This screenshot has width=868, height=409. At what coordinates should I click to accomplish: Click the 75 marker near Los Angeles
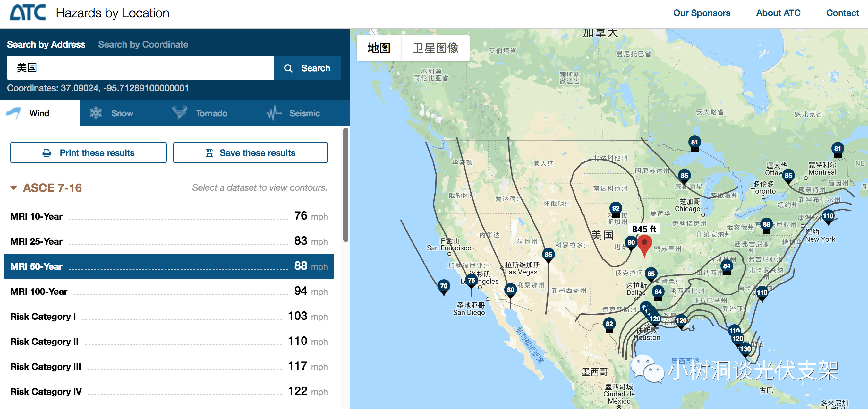(x=471, y=281)
